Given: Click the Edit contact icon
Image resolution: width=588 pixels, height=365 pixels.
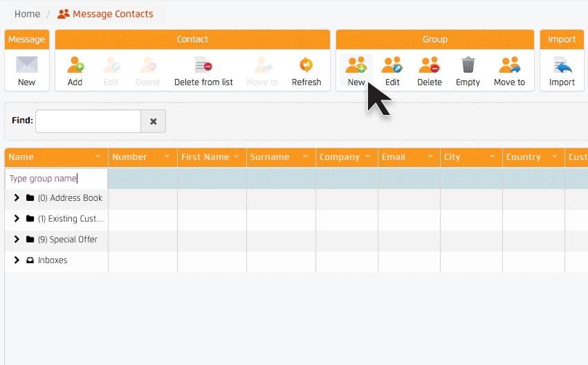Looking at the screenshot, I should click(x=111, y=64).
